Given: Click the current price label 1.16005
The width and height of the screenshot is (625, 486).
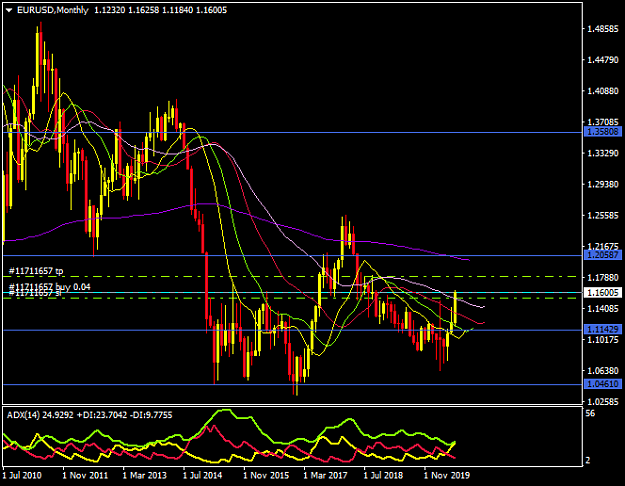Looking at the screenshot, I should pyautogui.click(x=603, y=293).
